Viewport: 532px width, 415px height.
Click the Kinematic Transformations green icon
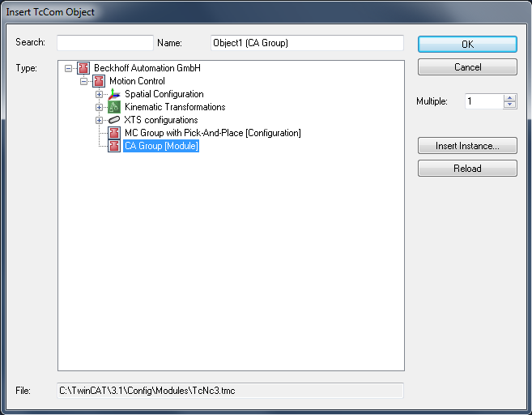(114, 107)
